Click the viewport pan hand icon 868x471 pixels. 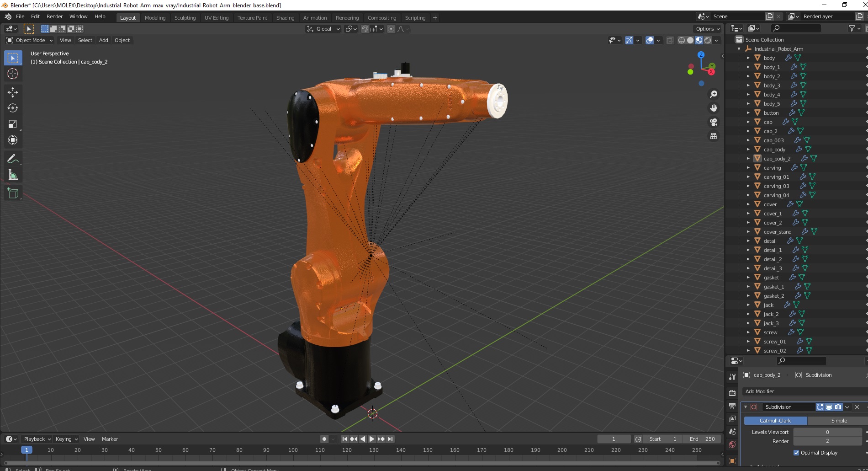[714, 108]
